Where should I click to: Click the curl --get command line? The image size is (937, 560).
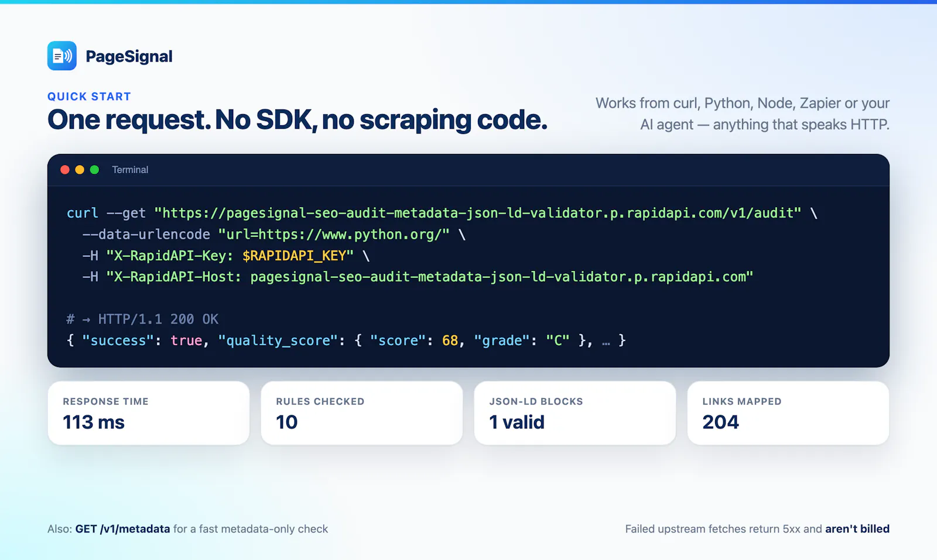click(442, 213)
